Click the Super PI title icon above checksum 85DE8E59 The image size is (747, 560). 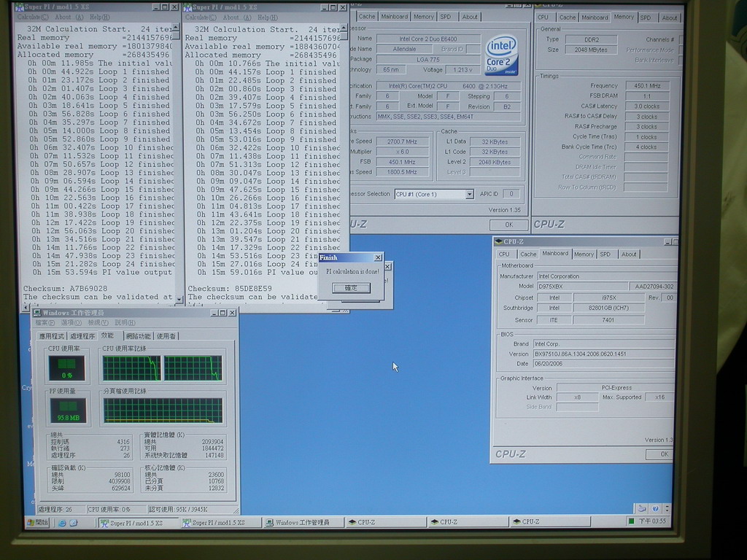187,7
